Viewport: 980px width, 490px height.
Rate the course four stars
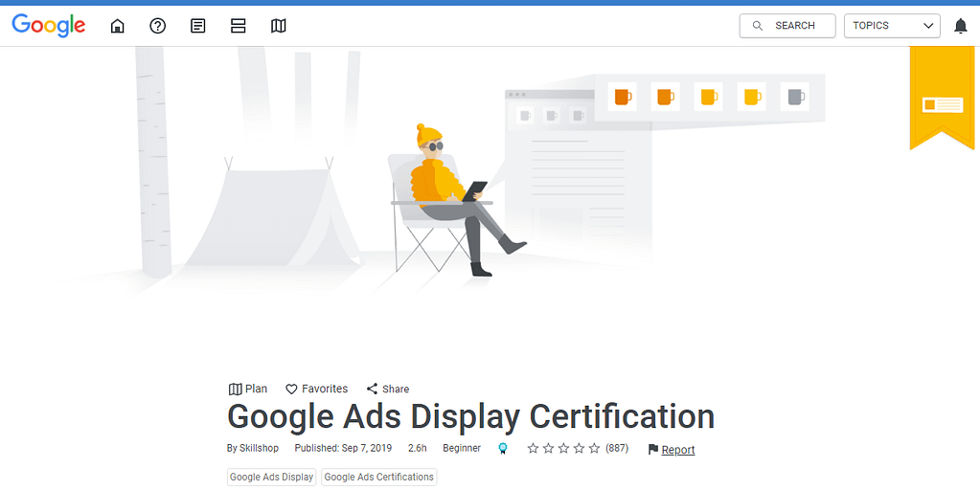click(579, 448)
